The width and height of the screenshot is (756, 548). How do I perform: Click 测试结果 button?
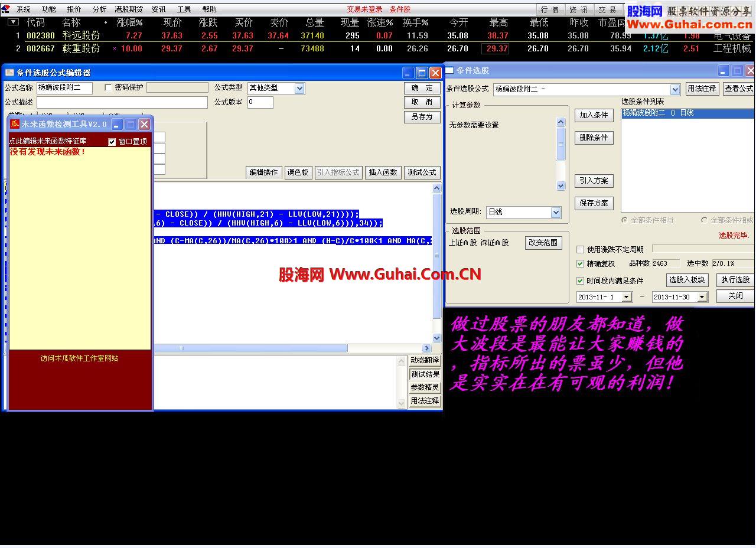[x=425, y=374]
